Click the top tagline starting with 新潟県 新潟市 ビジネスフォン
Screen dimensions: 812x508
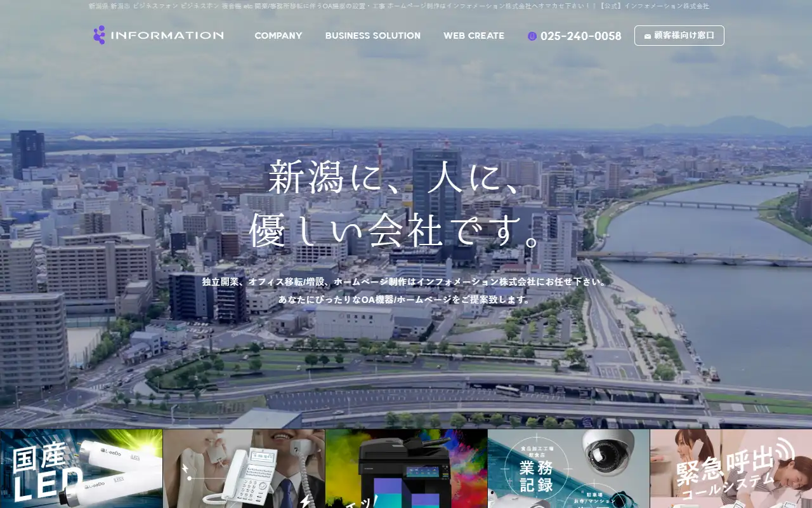(x=399, y=6)
